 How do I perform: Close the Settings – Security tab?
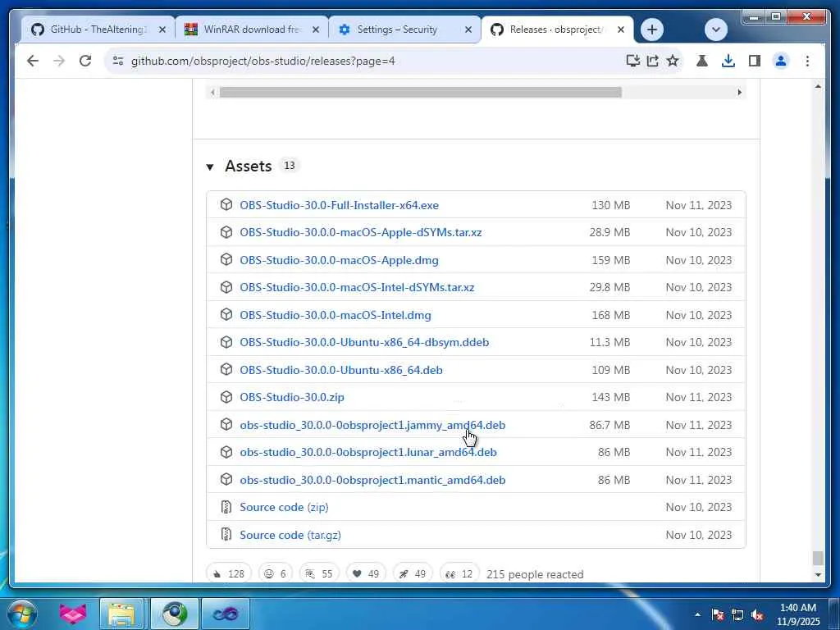pos(468,30)
